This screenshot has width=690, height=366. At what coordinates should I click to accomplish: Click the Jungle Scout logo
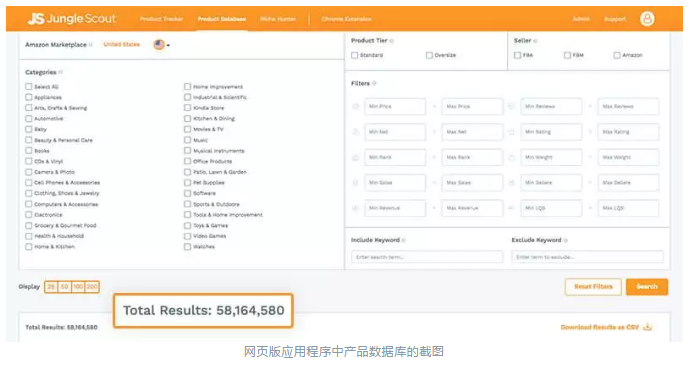click(x=71, y=18)
